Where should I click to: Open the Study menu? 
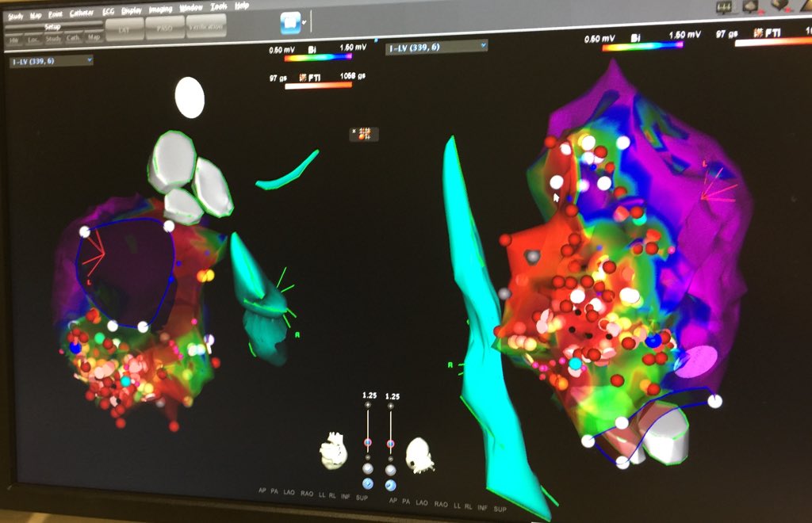[x=16, y=16]
